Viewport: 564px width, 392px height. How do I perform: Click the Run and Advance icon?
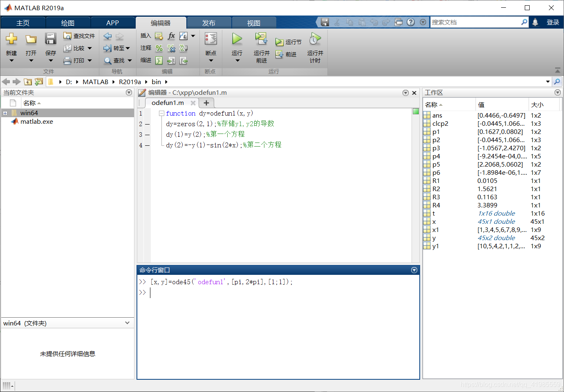(261, 39)
